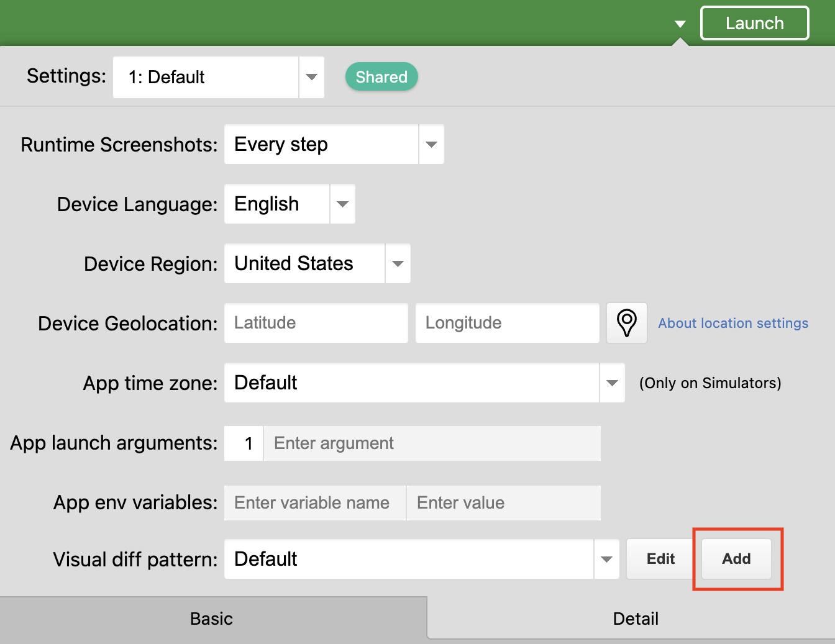The width and height of the screenshot is (835, 644).
Task: Open the Settings profile dropdown showing 1: Default
Action: 311,77
